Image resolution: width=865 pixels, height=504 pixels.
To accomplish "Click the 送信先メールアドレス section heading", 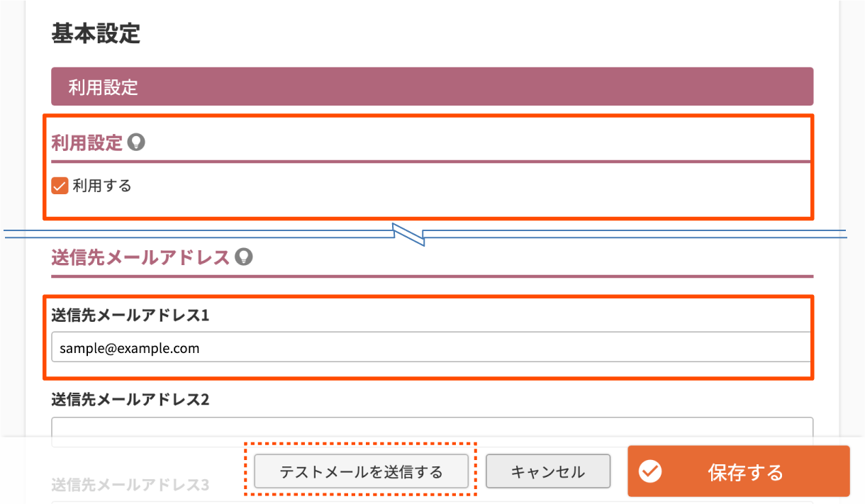I will [141, 257].
